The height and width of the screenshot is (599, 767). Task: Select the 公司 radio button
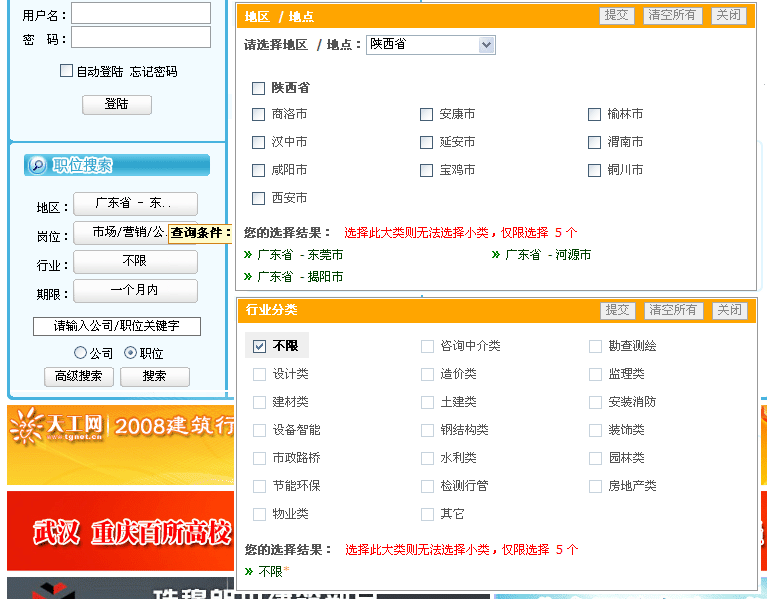coord(80,353)
